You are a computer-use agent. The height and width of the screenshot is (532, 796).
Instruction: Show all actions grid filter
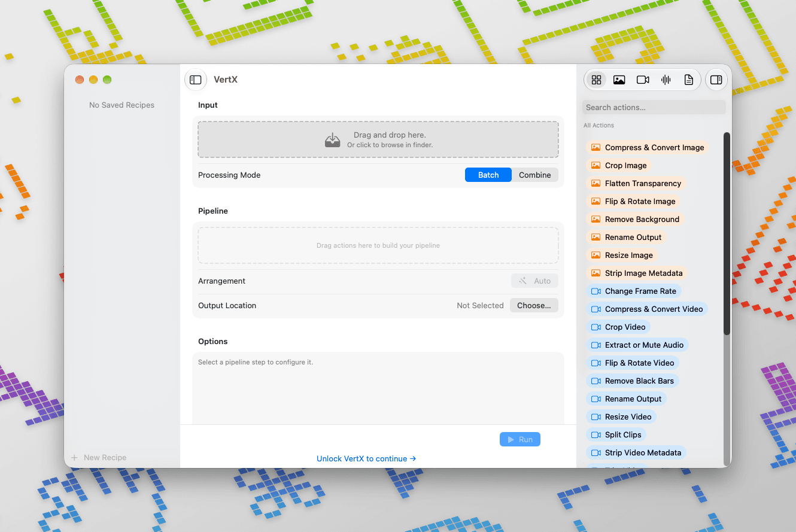click(x=596, y=80)
